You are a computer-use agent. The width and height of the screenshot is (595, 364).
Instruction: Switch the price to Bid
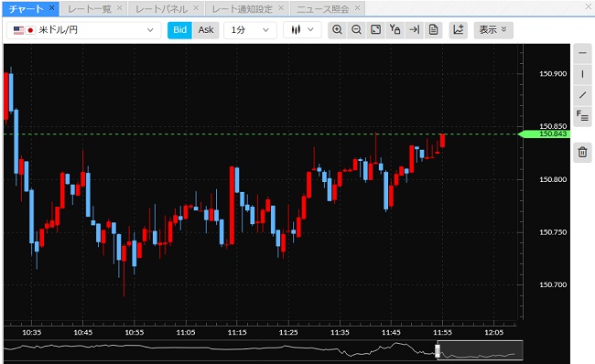tap(179, 30)
